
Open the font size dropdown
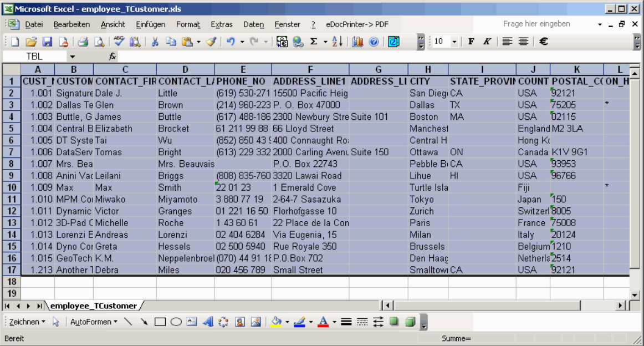pos(454,42)
